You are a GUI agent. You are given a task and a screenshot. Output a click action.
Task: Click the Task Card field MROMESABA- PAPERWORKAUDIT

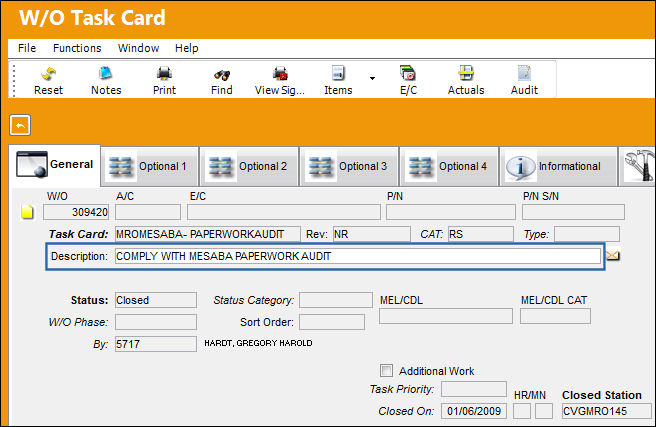coord(208,234)
